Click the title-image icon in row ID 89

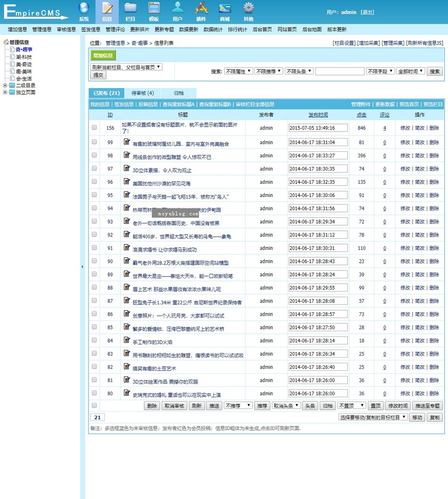[127, 274]
